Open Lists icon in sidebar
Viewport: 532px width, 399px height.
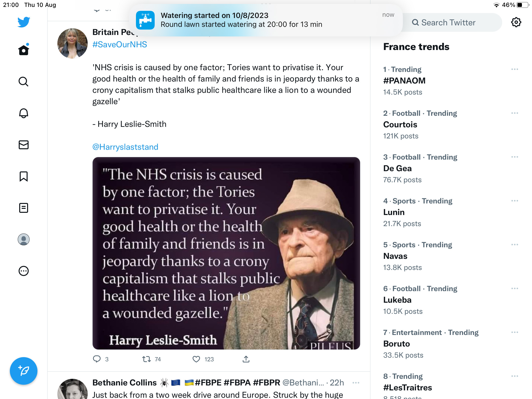(x=24, y=208)
